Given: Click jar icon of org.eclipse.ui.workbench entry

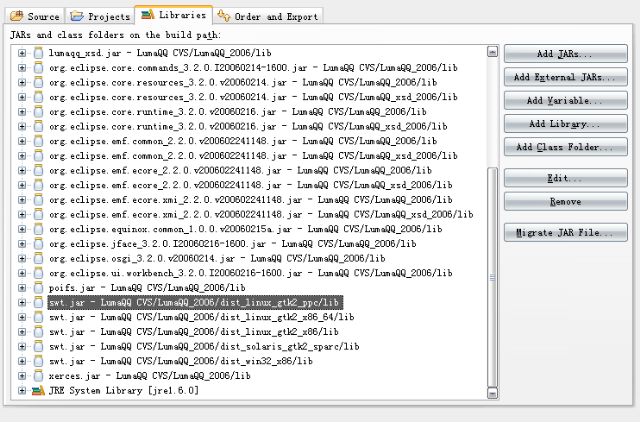Looking at the screenshot, I should pyautogui.click(x=38, y=273).
